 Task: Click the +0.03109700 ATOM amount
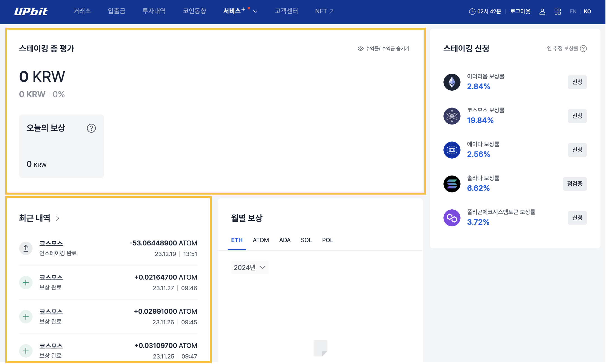click(x=166, y=346)
